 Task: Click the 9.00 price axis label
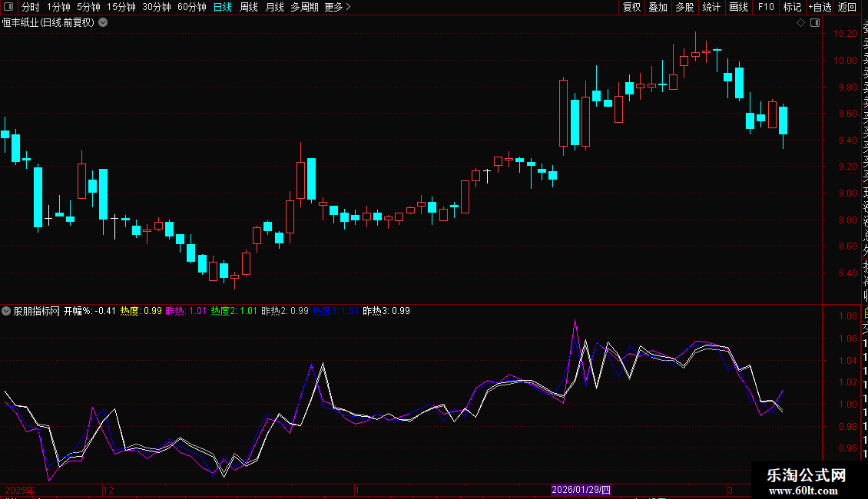847,193
